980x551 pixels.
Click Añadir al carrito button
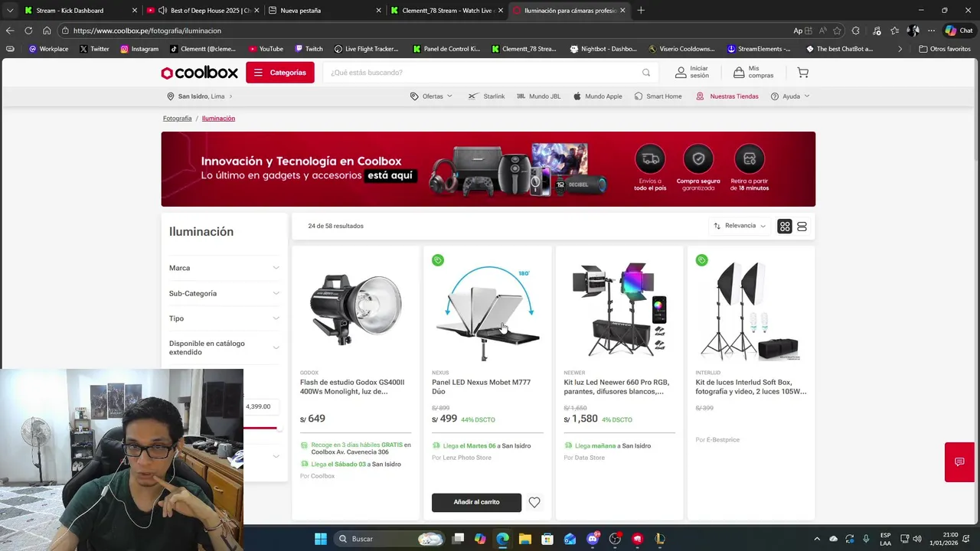click(476, 503)
